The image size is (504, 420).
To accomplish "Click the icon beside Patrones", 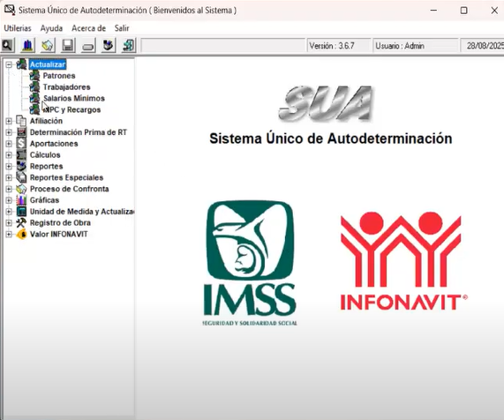I will [34, 76].
